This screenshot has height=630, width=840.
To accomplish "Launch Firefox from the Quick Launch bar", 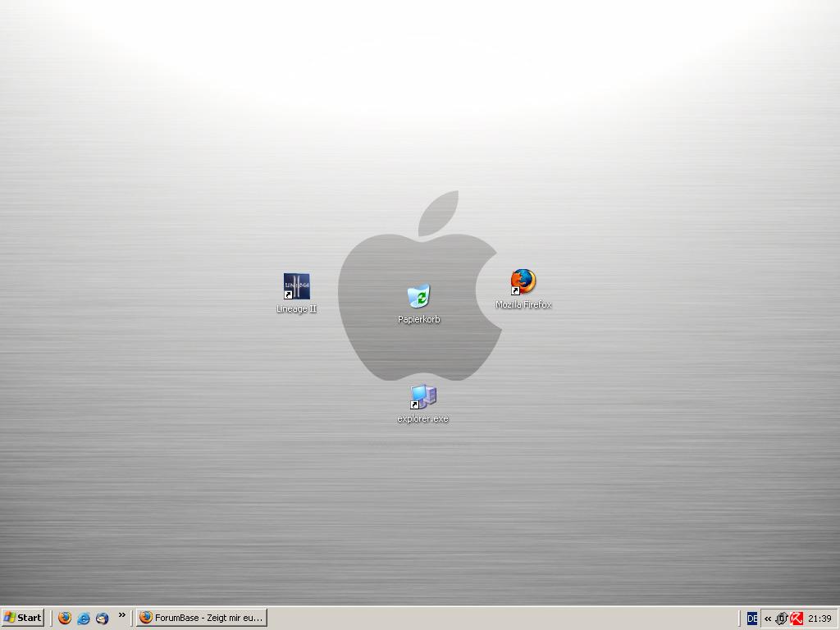I will point(65,618).
